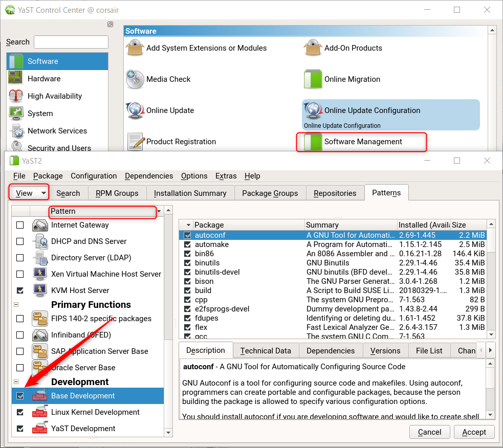Click KVM Host Server pattern icon

[x=40, y=290]
